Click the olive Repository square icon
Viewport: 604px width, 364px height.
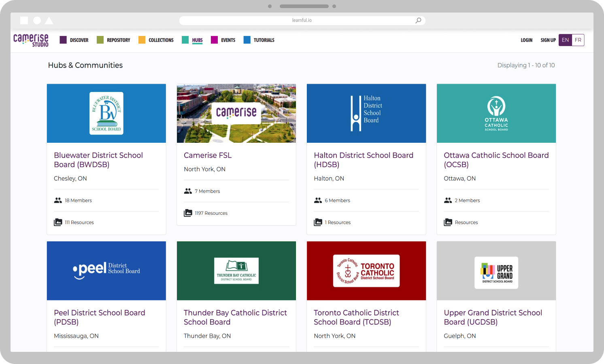[x=100, y=40]
